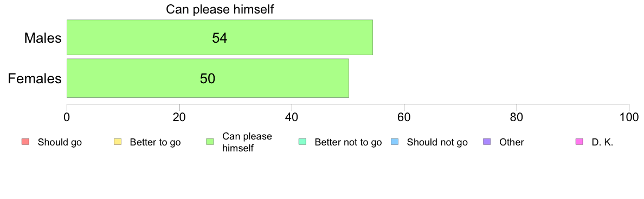Click the yellow Better to go swatch

click(x=117, y=142)
